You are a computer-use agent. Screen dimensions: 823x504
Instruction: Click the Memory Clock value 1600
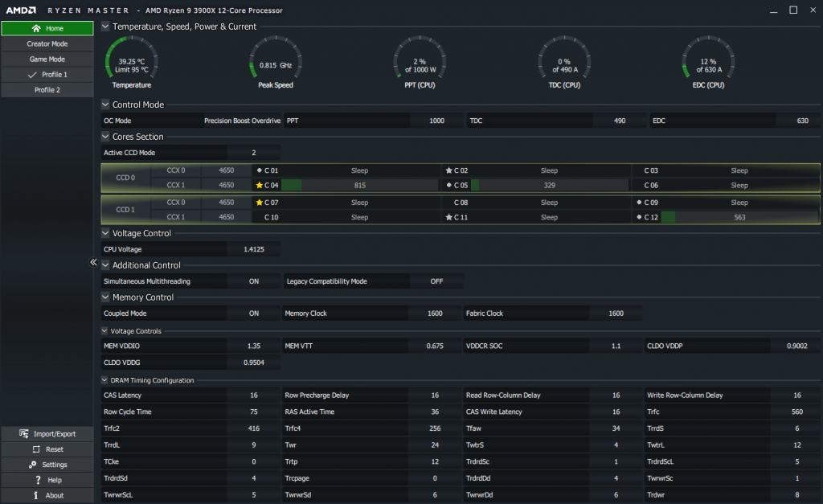[435, 313]
